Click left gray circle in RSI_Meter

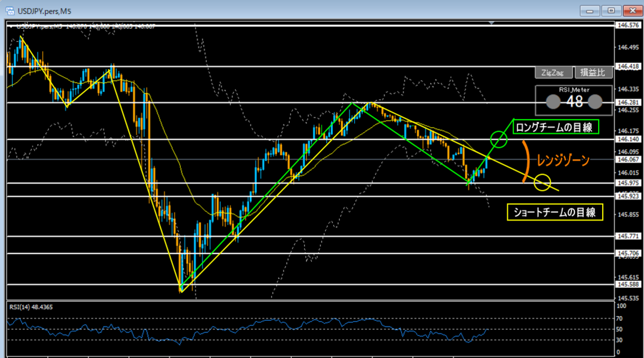pyautogui.click(x=554, y=103)
